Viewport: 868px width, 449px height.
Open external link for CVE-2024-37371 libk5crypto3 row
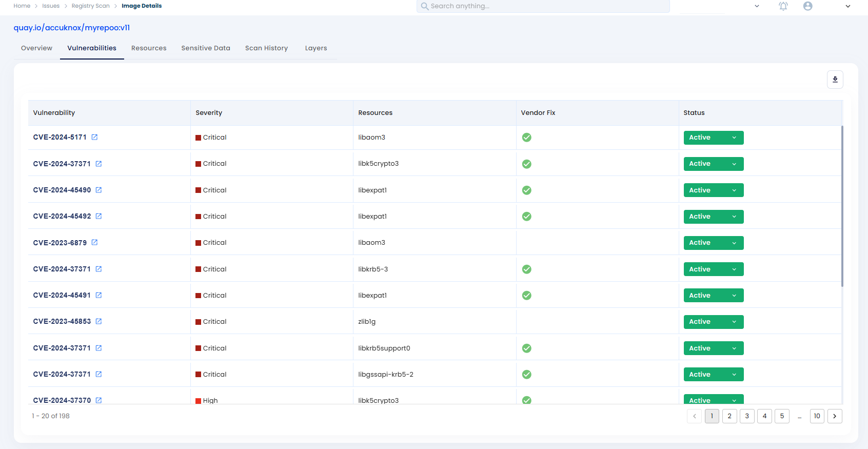click(98, 164)
